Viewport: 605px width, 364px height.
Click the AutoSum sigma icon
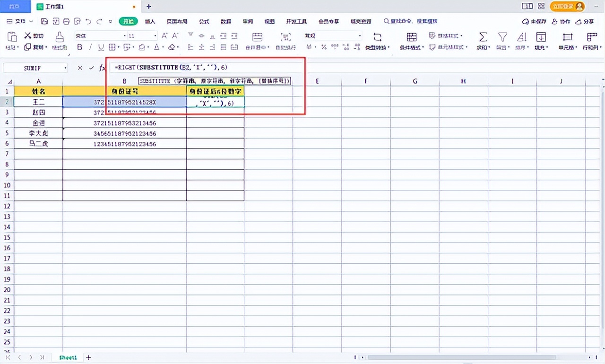pos(483,37)
